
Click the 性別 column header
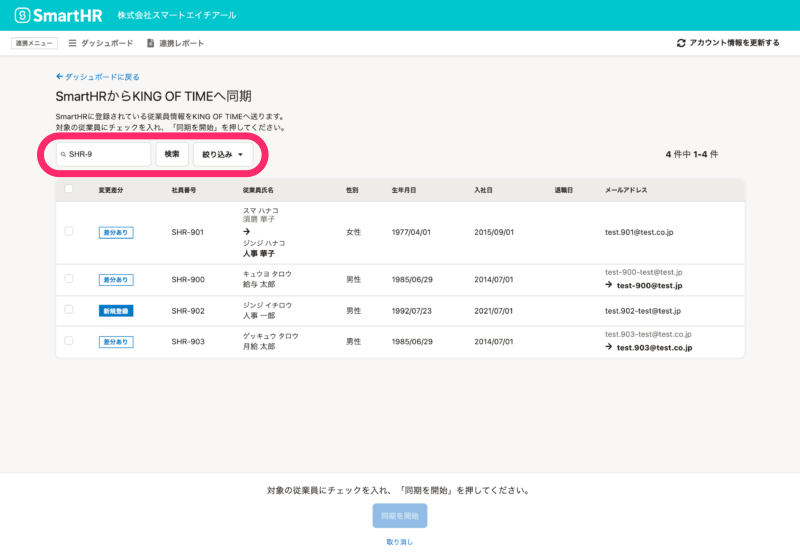352,190
